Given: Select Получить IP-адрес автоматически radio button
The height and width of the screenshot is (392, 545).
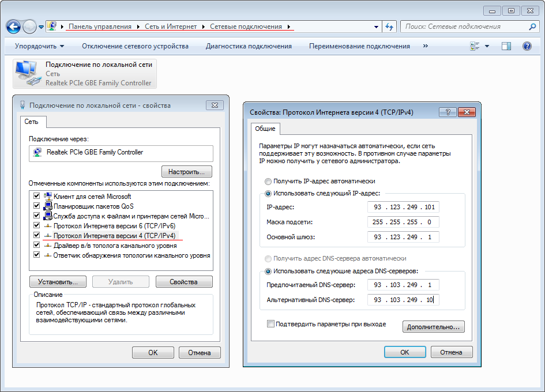Looking at the screenshot, I should click(268, 181).
